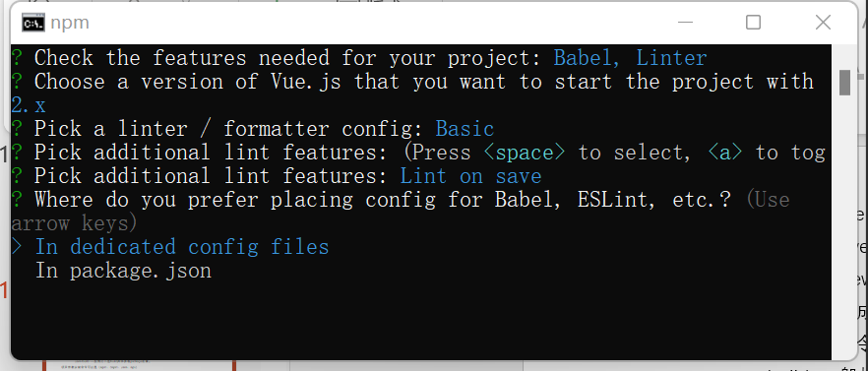868x371 pixels.
Task: Maximize the npm console window
Action: (753, 23)
